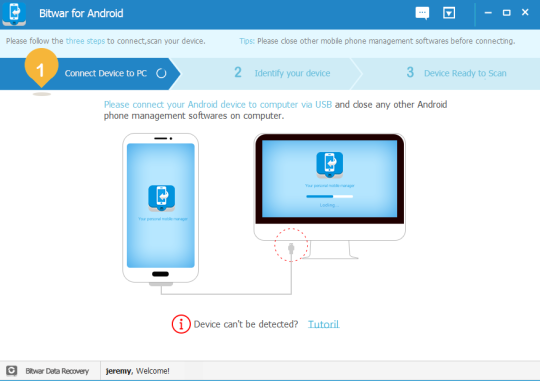
Task: Maximize the Bitwar window
Action: point(506,13)
